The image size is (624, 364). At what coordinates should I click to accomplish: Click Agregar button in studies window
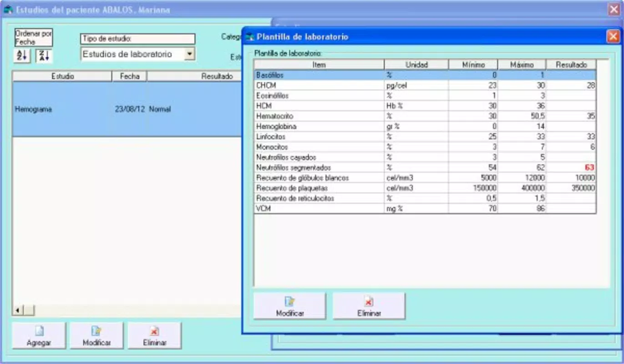point(39,336)
